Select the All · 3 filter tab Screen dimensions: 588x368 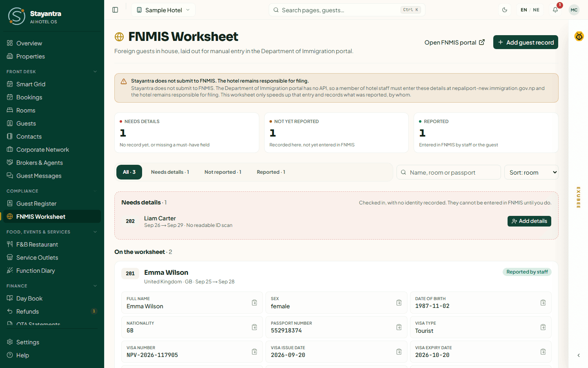click(129, 172)
